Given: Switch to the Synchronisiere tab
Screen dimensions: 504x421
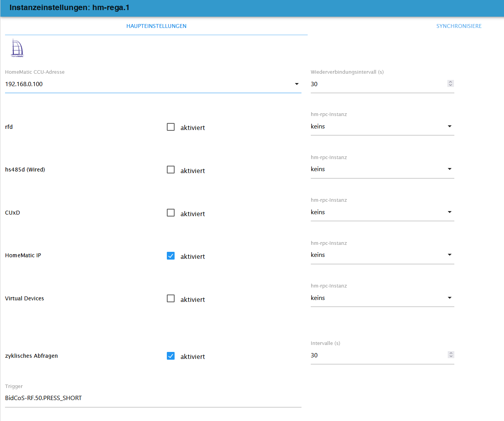Looking at the screenshot, I should point(459,26).
